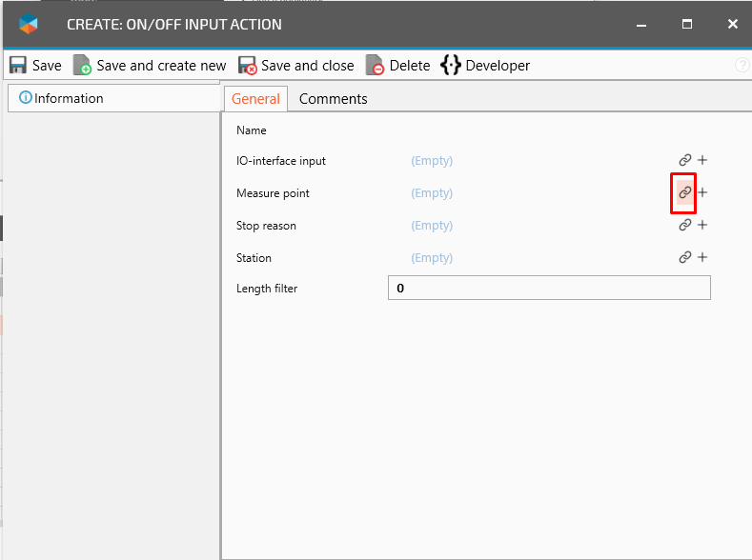The width and height of the screenshot is (752, 560).
Task: Add a new Station with plus icon
Action: pyautogui.click(x=702, y=257)
